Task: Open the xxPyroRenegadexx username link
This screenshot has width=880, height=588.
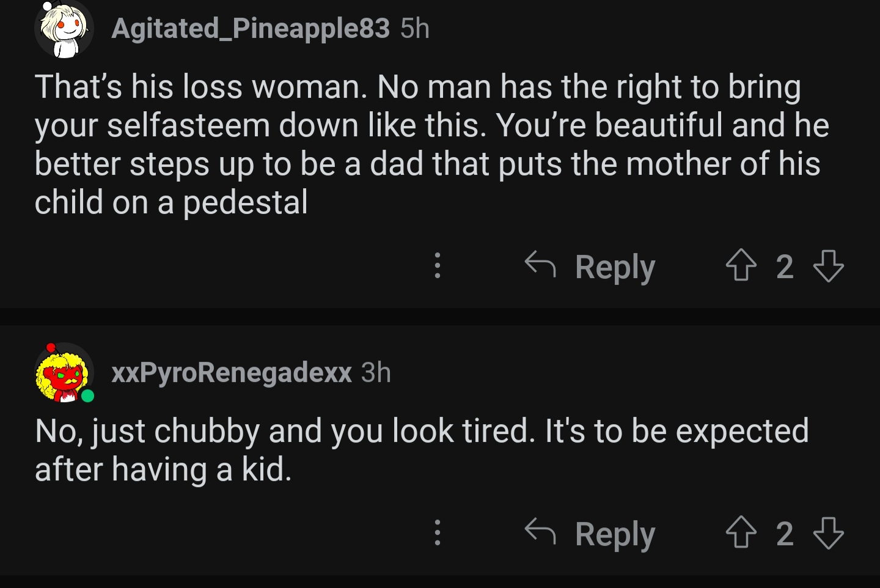Action: pos(232,372)
